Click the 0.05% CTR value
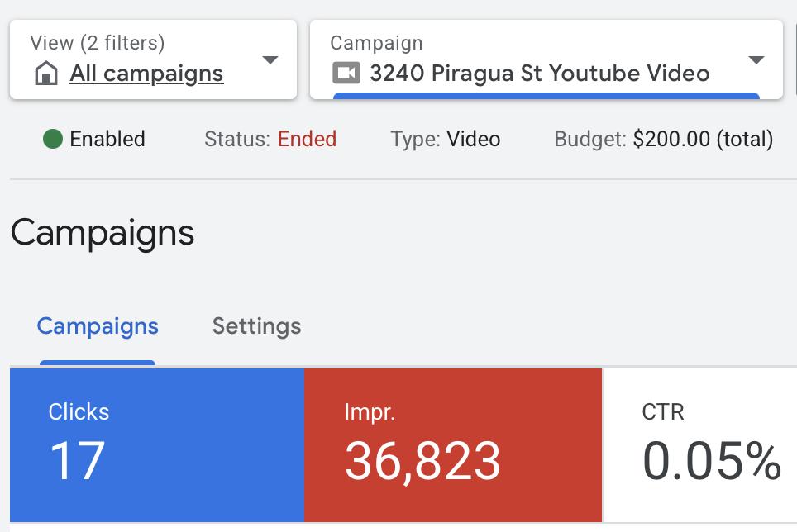The image size is (797, 532). tap(712, 461)
